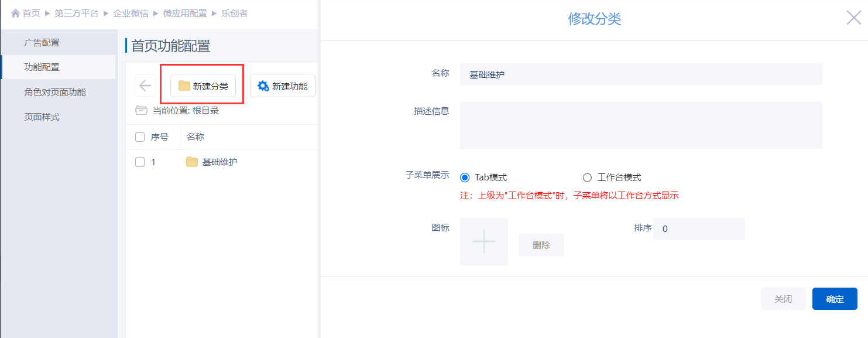Click the 新建分类 folder button
The image size is (868, 338).
point(203,86)
